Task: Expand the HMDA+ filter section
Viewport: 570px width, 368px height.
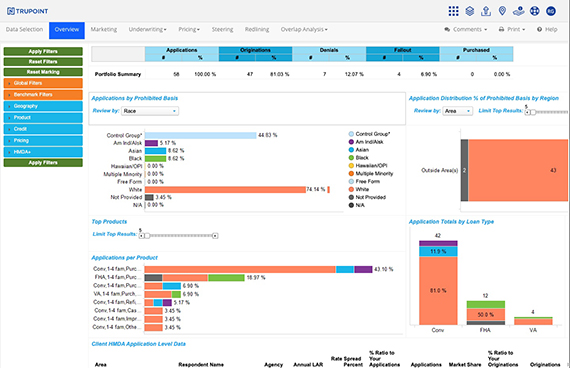Action: tap(43, 152)
